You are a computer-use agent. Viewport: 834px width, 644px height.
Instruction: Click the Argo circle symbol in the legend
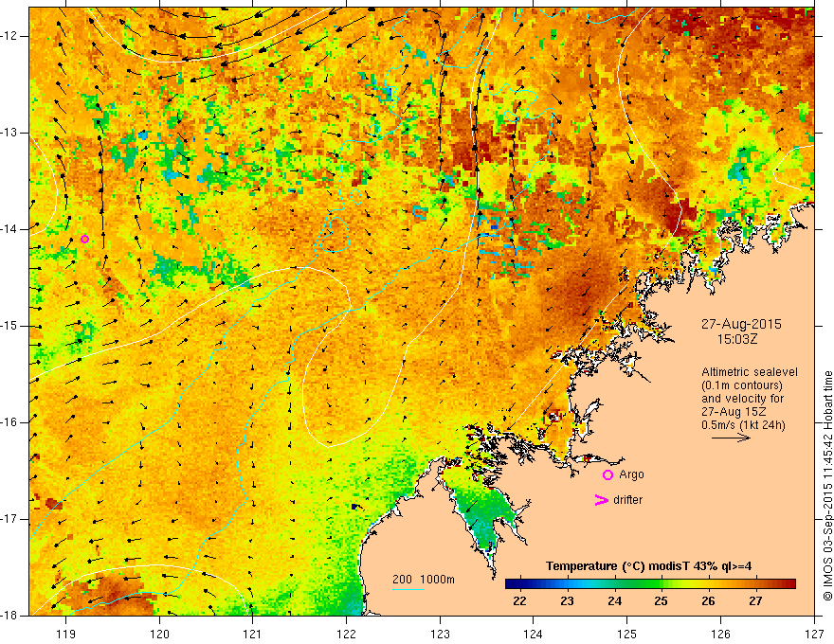click(x=607, y=474)
